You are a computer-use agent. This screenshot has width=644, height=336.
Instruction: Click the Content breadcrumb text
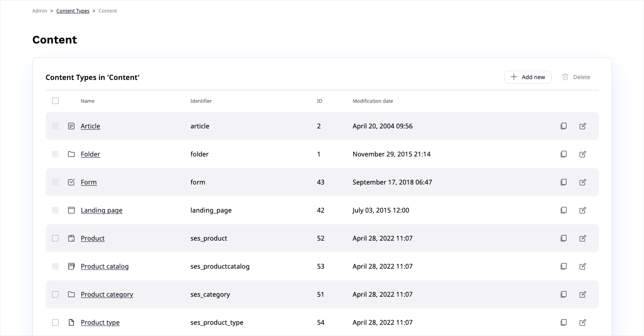coord(108,11)
